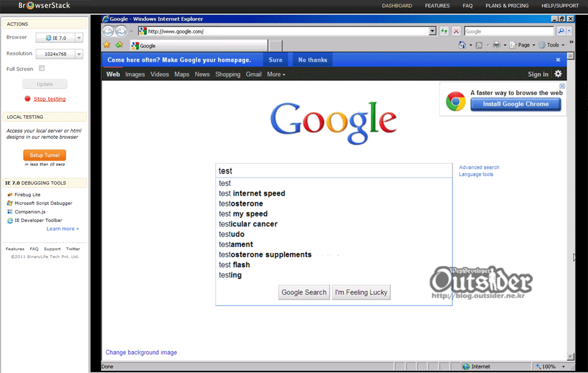The width and height of the screenshot is (588, 373).
Task: Close the Chrome promotion box
Action: pos(562,86)
